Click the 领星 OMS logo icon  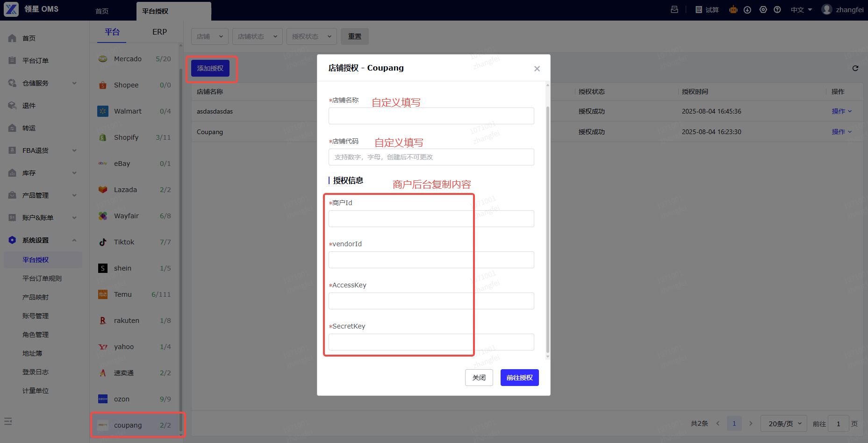(11, 9)
